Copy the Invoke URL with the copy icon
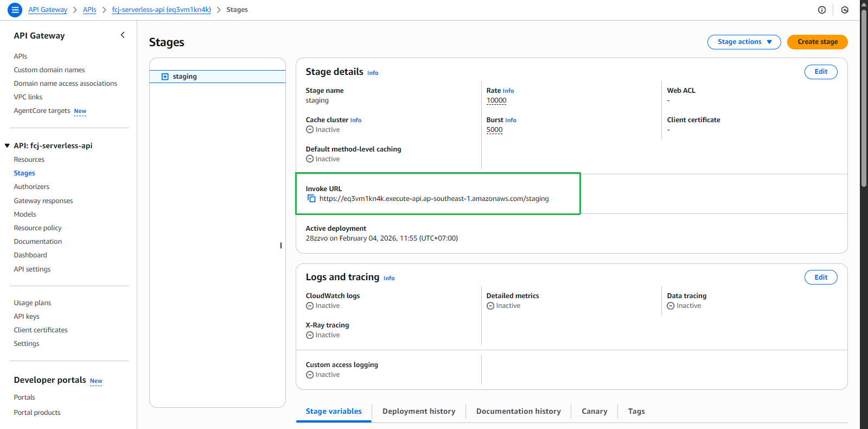The width and height of the screenshot is (868, 429). [x=311, y=199]
